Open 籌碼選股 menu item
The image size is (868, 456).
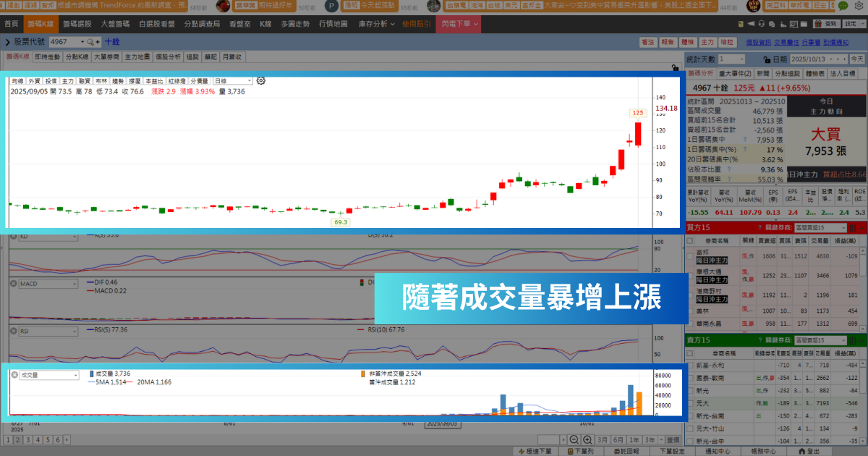(76, 23)
